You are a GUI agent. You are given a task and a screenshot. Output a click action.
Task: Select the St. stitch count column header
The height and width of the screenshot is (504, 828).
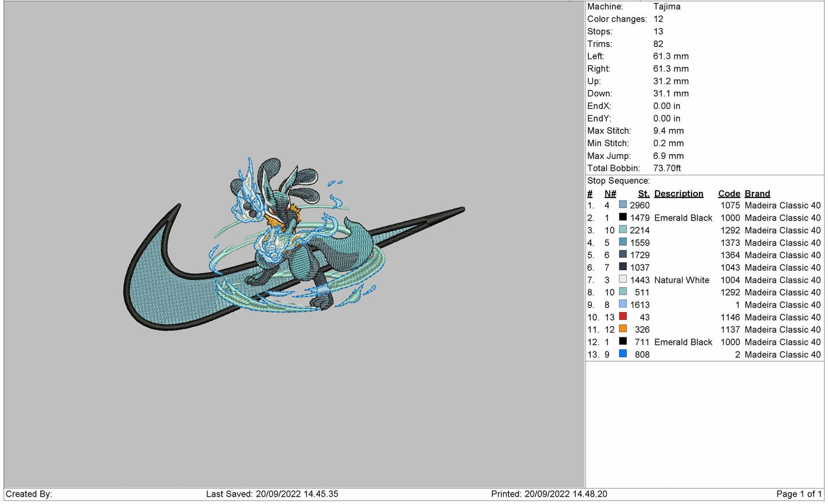(643, 194)
